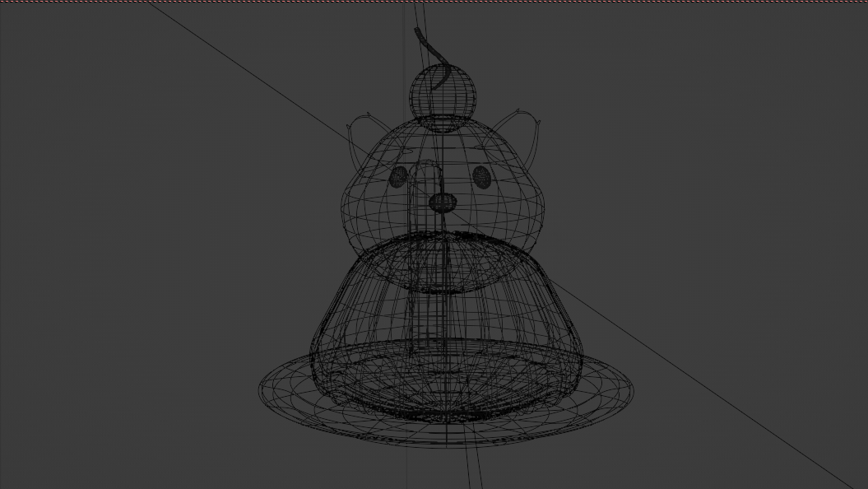Screen dimensions: 868x489
Task: Select the character's left eye mesh
Action: tap(398, 177)
